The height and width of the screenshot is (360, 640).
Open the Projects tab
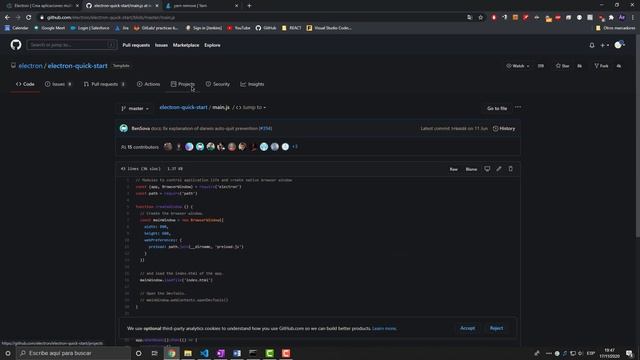click(183, 84)
